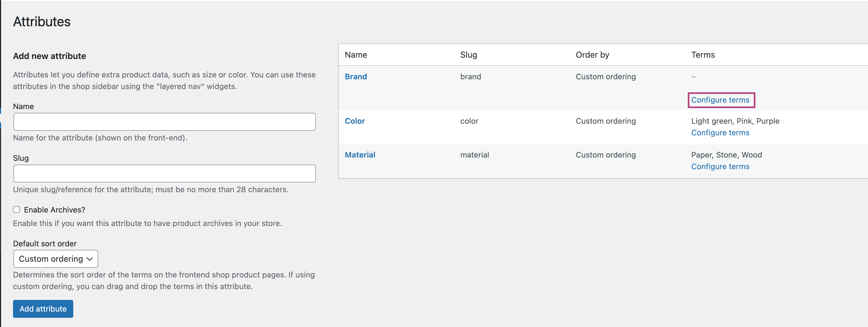The width and height of the screenshot is (868, 327).
Task: Click the Add new attribute heading
Action: click(49, 56)
